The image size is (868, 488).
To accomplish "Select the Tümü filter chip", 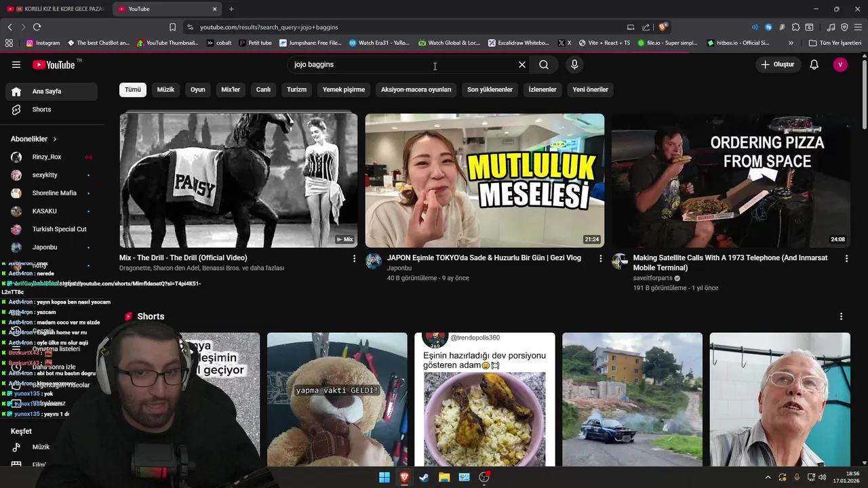I will 133,89.
